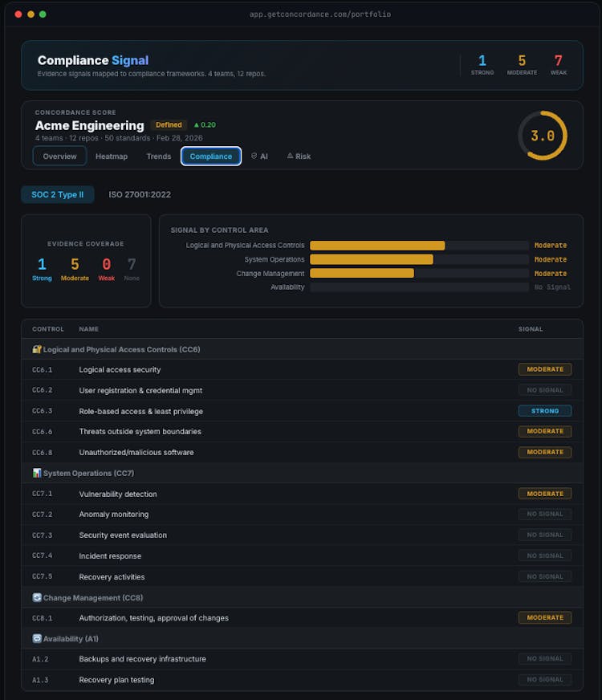602x700 pixels.
Task: Collapse the System Operations (CC7) section
Action: (x=88, y=474)
